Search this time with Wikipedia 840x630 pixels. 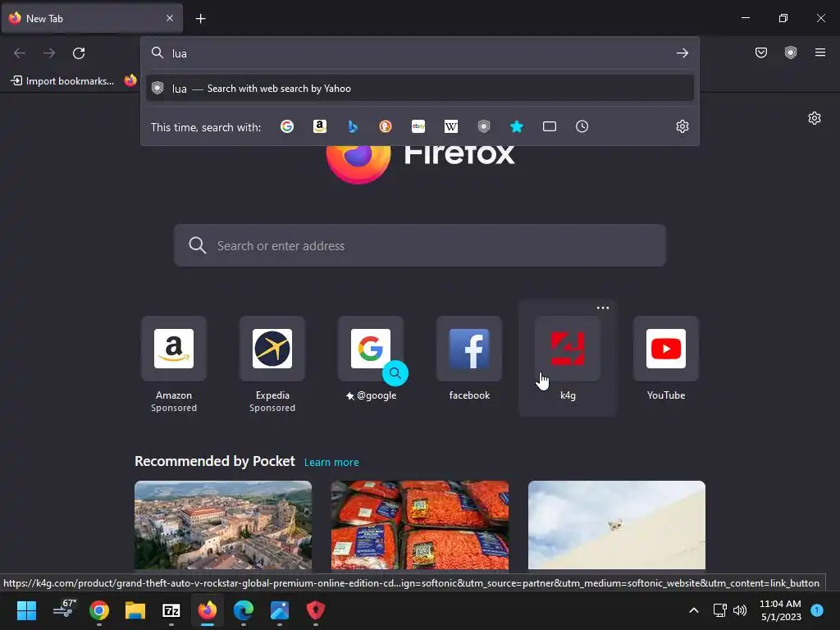tap(451, 126)
